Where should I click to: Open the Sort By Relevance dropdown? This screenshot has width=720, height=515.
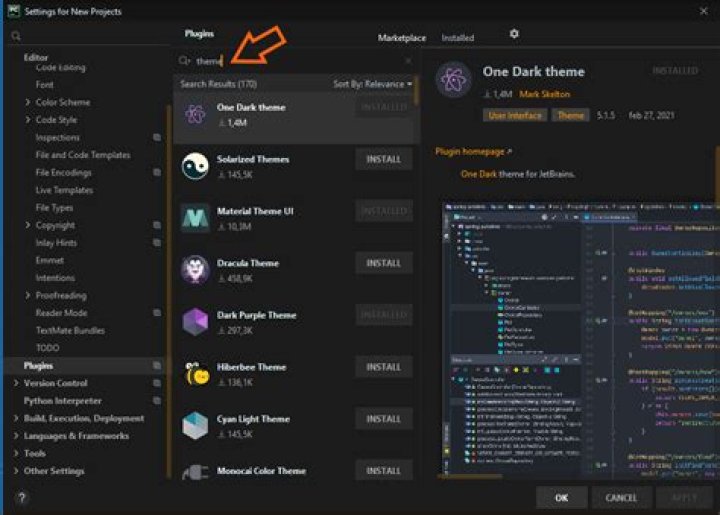point(372,84)
